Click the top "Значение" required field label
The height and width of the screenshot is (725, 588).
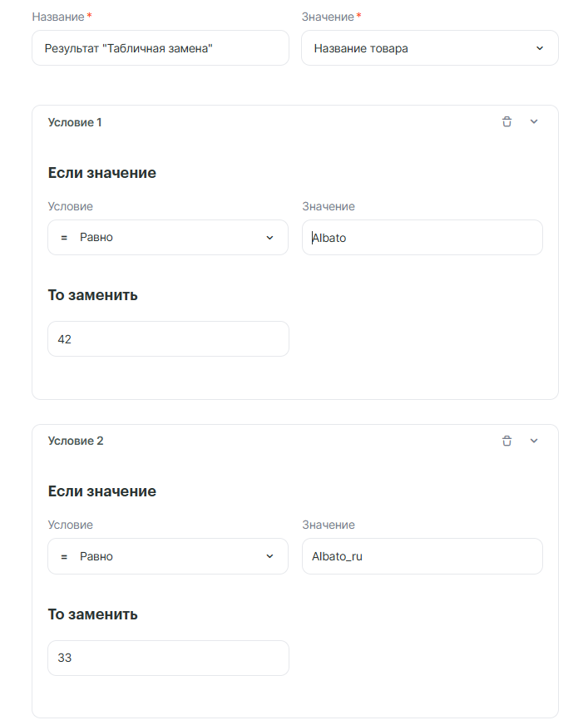click(328, 17)
